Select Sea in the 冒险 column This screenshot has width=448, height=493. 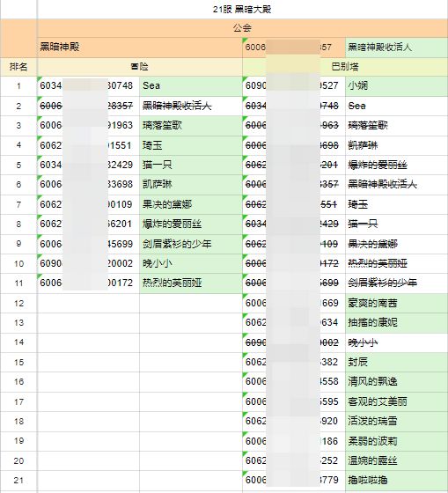point(191,86)
